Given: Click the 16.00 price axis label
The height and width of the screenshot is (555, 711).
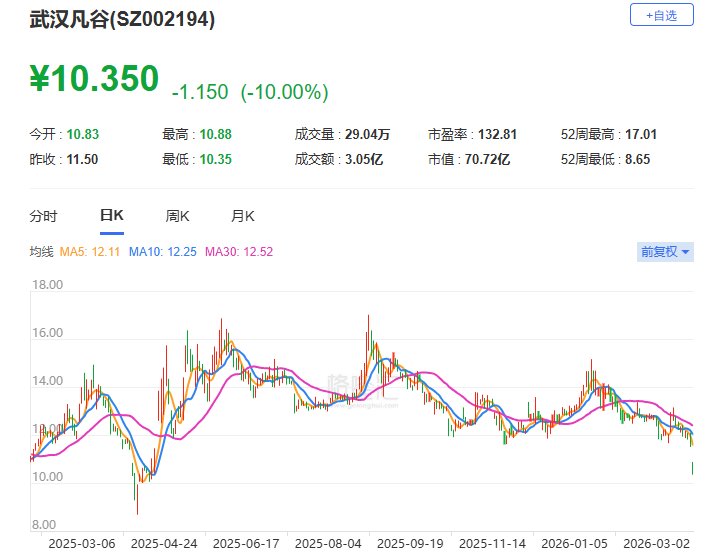Looking at the screenshot, I should point(47,333).
